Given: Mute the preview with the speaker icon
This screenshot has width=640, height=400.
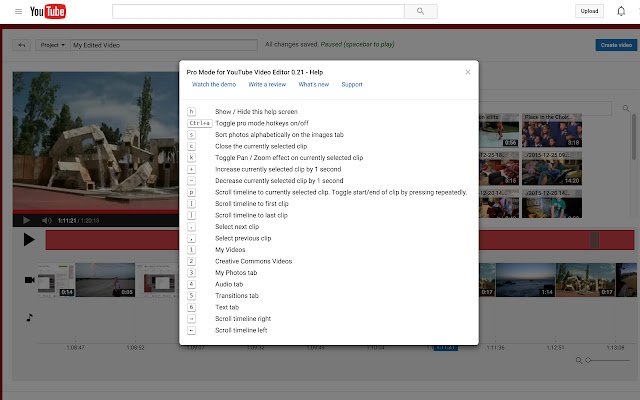Looking at the screenshot, I should tap(47, 220).
